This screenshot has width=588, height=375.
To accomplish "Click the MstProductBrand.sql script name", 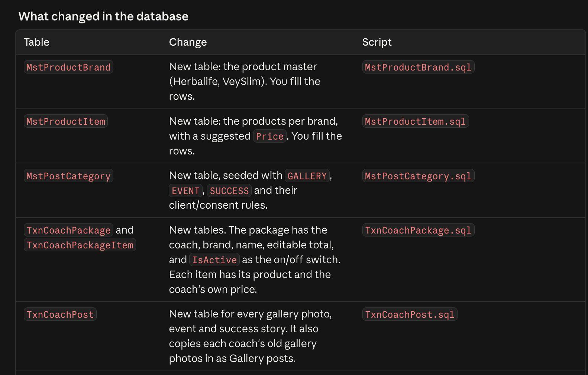I will [418, 67].
